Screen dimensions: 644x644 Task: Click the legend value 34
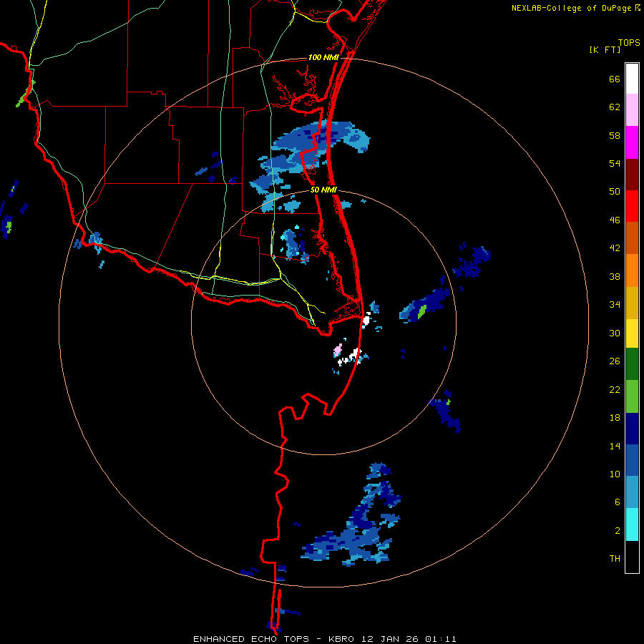(615, 304)
